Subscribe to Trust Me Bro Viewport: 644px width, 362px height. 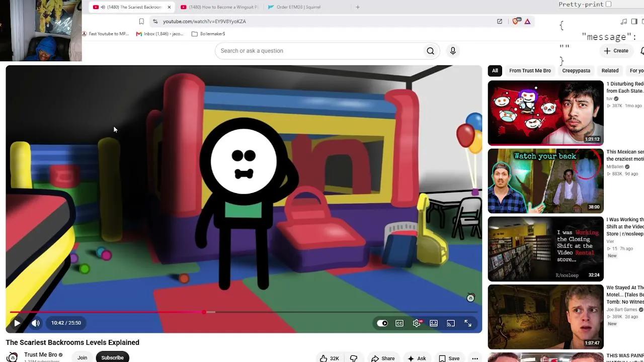(x=112, y=357)
